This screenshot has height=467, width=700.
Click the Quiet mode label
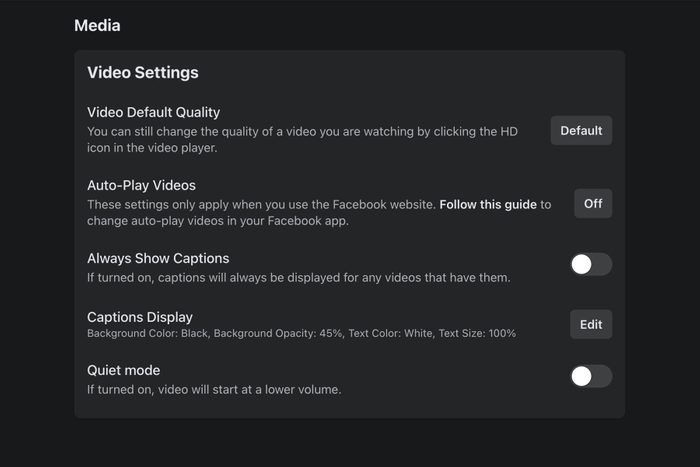point(123,370)
